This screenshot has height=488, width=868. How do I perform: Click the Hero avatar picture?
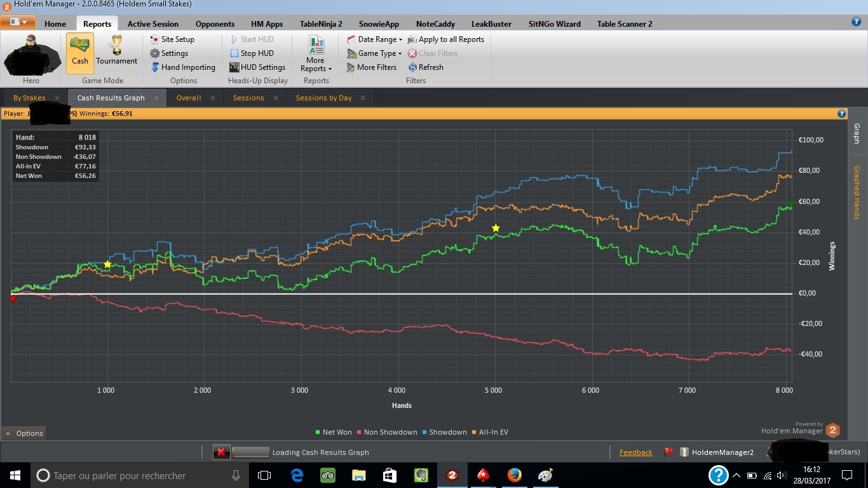pos(31,53)
